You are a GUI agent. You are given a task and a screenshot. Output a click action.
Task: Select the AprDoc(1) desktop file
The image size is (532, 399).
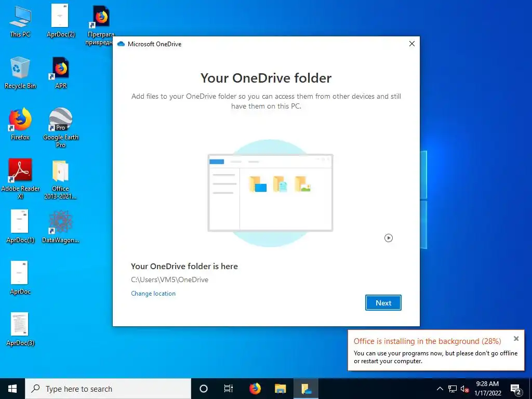click(20, 227)
